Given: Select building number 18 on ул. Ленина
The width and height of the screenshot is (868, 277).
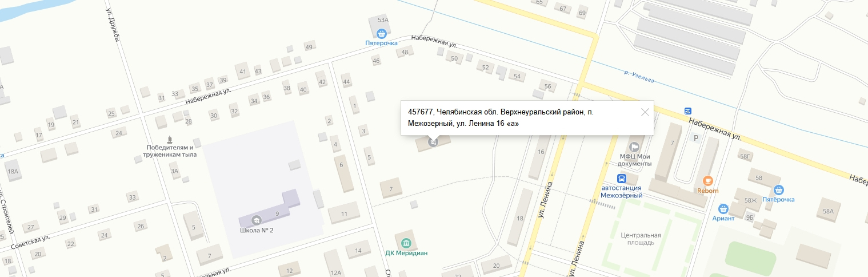Looking at the screenshot, I should [519, 219].
